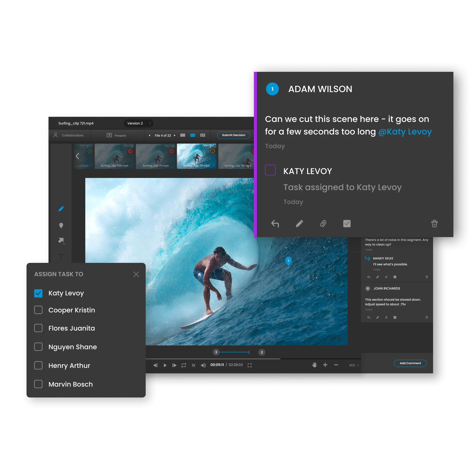This screenshot has width=476, height=476.
Task: Reply to Adam Wilson's comment
Action: coord(275,224)
